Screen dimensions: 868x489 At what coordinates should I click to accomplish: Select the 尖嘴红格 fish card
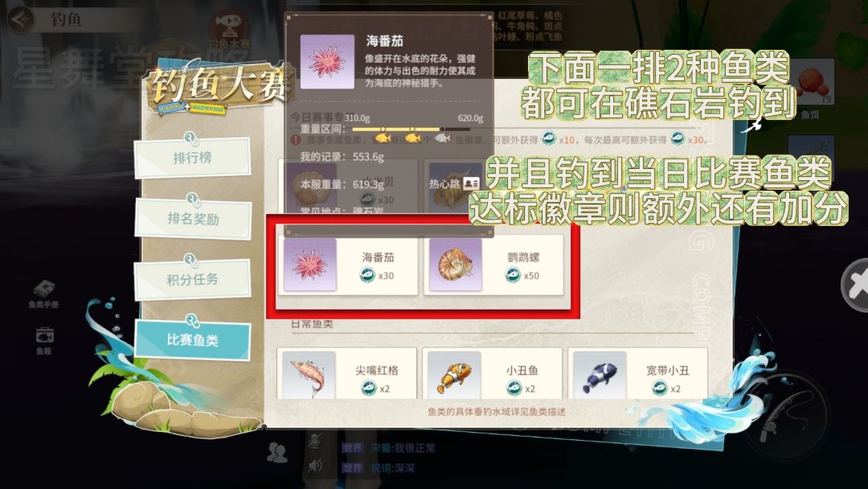pyautogui.click(x=346, y=373)
